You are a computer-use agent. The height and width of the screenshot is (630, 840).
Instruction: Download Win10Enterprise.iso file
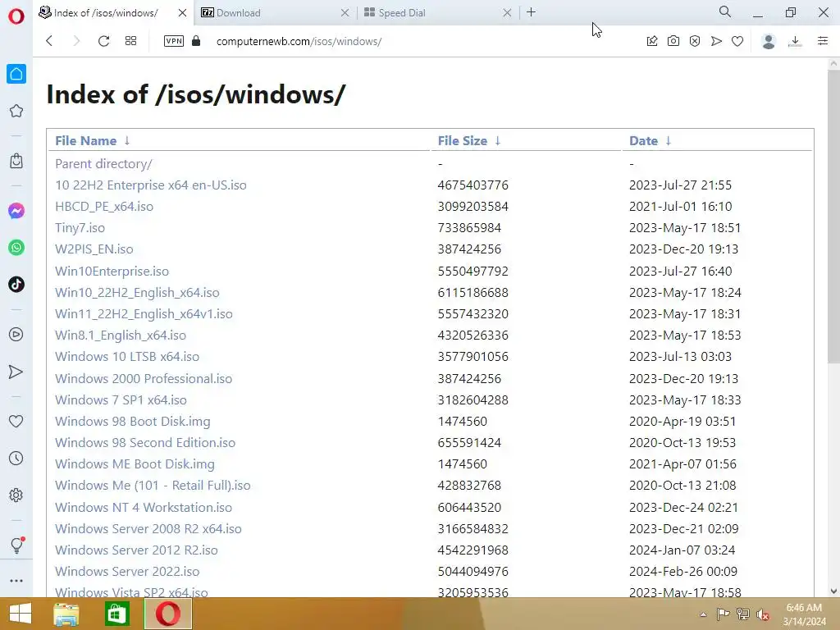(112, 272)
